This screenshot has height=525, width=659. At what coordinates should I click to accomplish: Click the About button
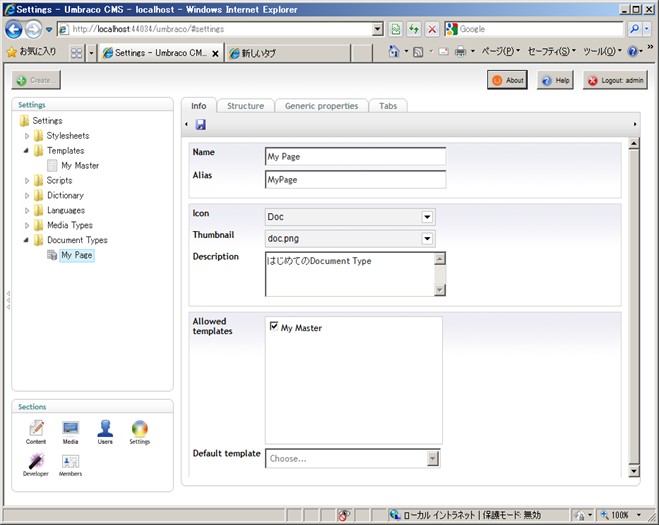point(507,80)
